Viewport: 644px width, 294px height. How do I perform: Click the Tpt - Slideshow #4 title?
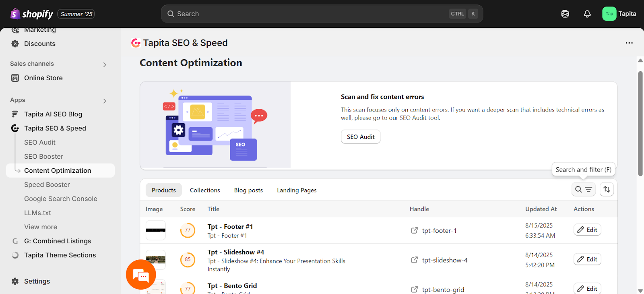point(236,252)
